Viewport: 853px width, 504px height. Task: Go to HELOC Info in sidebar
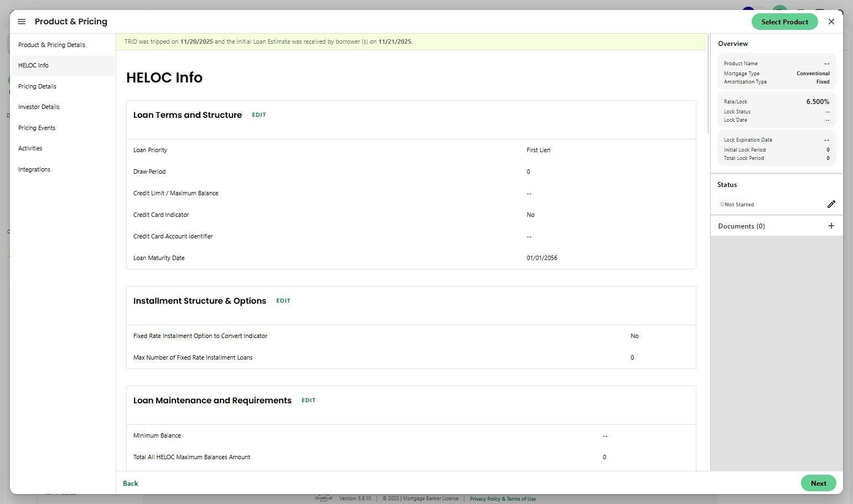click(63, 65)
